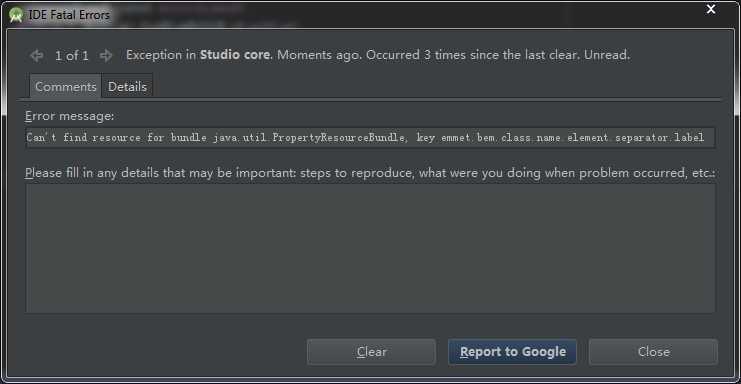Clear the error list with Clear button
Image resolution: width=741 pixels, height=384 pixels.
(371, 352)
